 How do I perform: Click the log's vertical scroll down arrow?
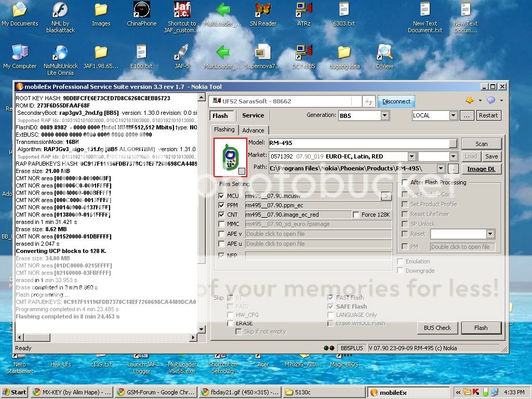click(x=201, y=329)
